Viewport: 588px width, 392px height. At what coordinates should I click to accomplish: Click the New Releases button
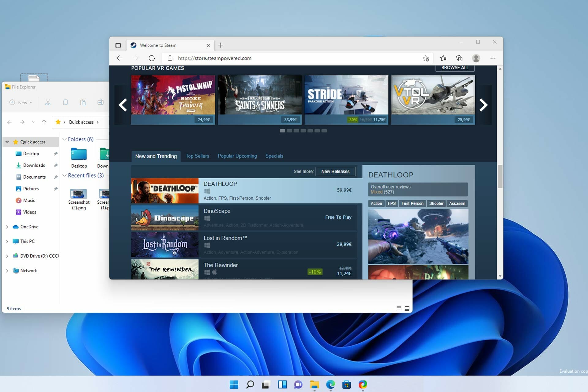pyautogui.click(x=335, y=171)
